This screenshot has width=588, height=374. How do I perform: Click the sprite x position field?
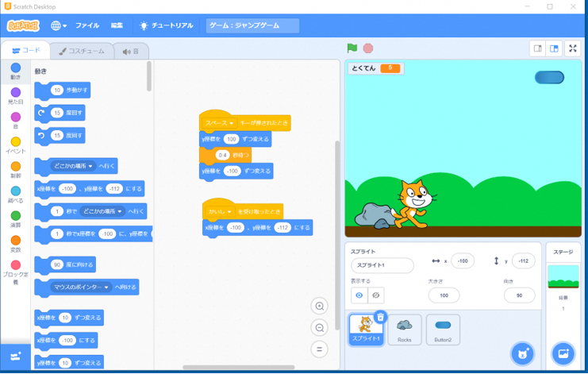click(463, 261)
